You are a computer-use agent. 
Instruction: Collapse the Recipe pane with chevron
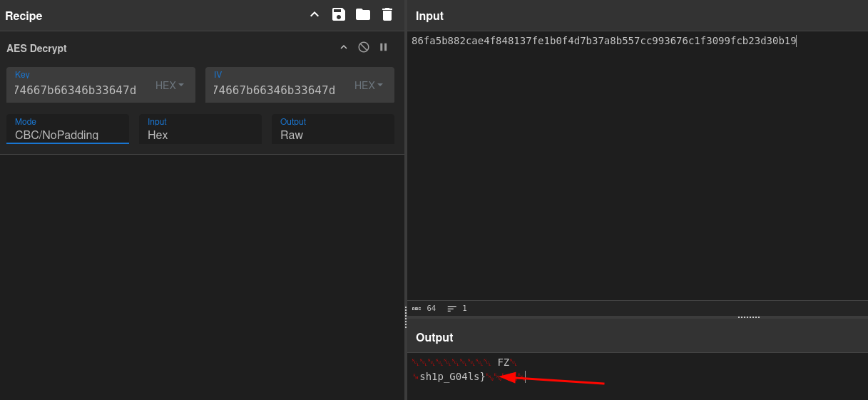coord(315,15)
